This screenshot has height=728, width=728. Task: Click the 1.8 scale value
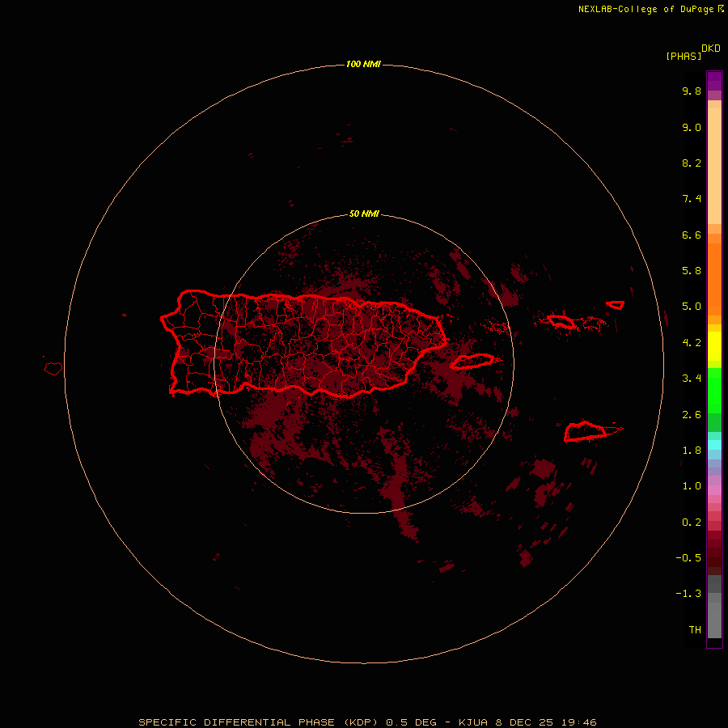692,451
